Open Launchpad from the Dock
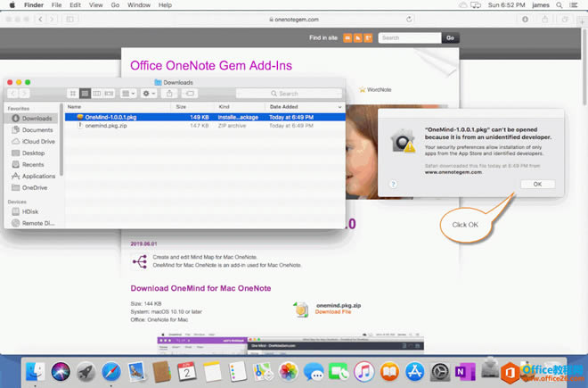 pos(86,372)
